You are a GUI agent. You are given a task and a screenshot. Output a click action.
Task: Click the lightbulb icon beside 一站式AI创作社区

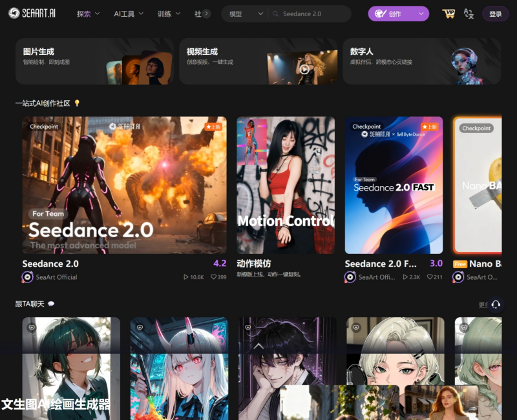(77, 103)
